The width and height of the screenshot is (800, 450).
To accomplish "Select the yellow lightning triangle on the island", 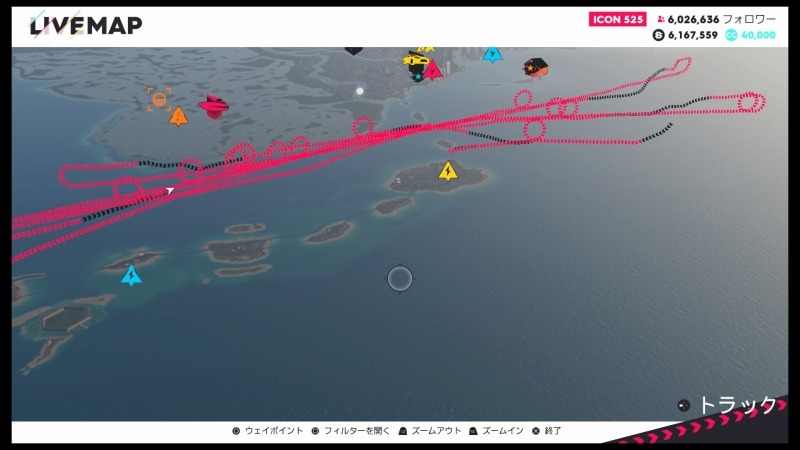I will [448, 171].
